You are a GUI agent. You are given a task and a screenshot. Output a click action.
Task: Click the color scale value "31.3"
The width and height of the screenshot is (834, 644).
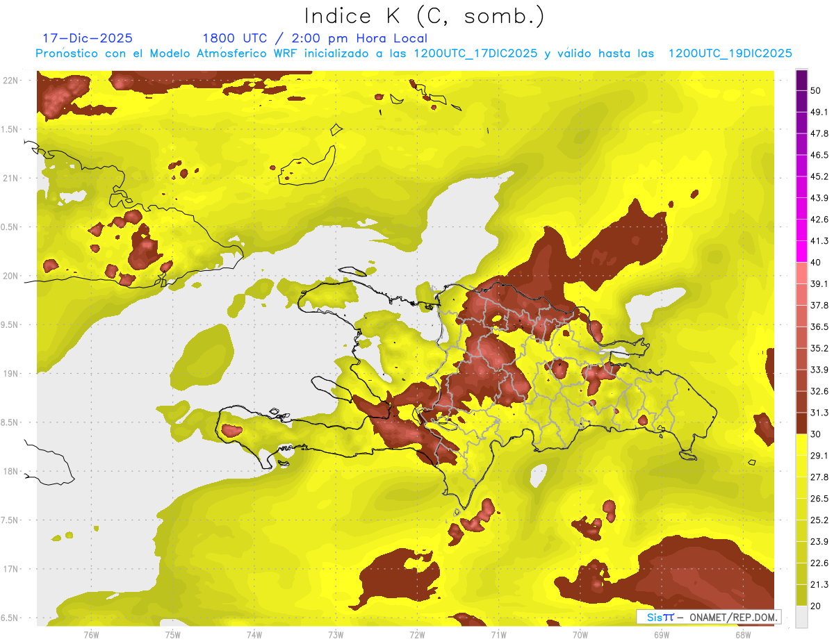tap(819, 413)
